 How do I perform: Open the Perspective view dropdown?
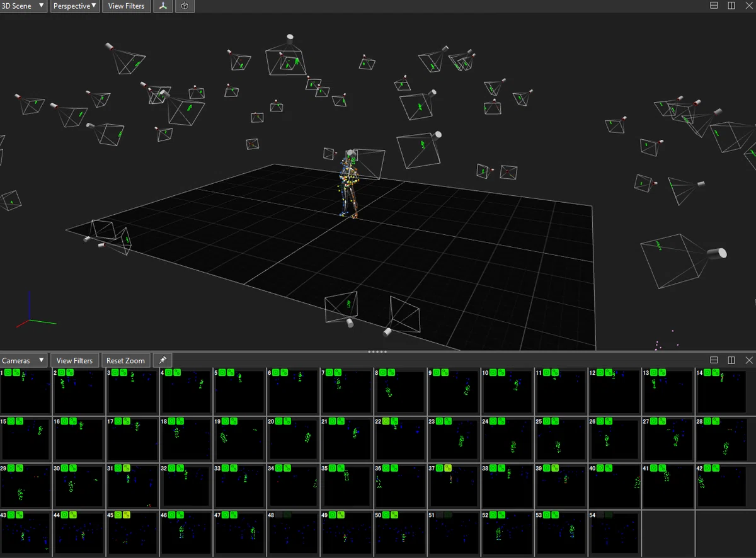point(75,6)
